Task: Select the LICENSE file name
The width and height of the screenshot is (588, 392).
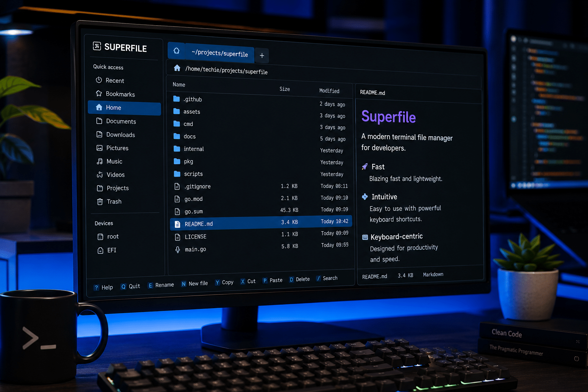Action: coord(196,237)
